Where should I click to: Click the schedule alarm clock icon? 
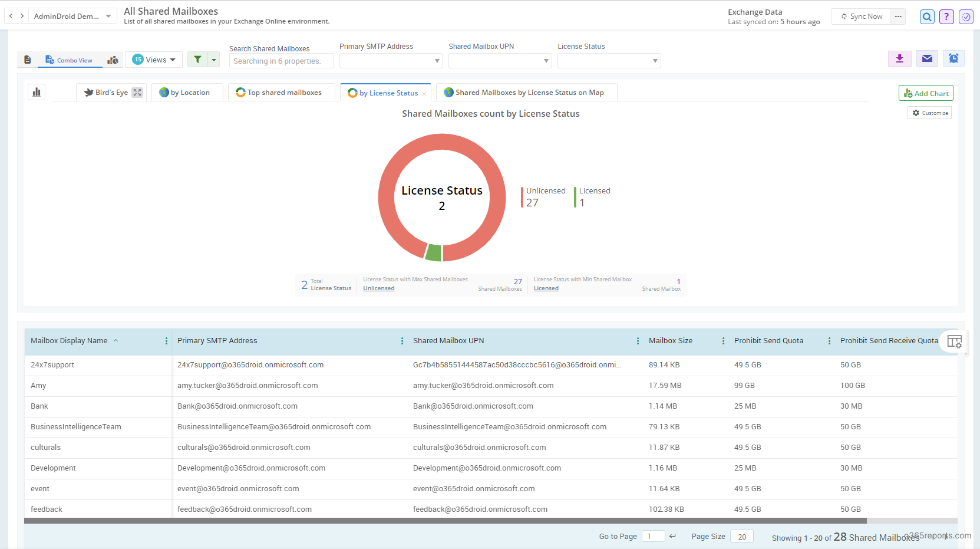click(953, 58)
